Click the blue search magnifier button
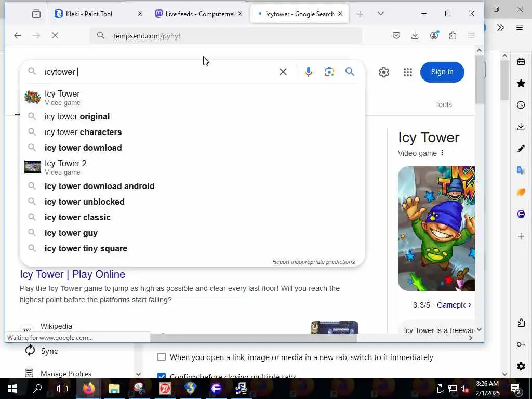The height and width of the screenshot is (399, 532). [x=350, y=72]
